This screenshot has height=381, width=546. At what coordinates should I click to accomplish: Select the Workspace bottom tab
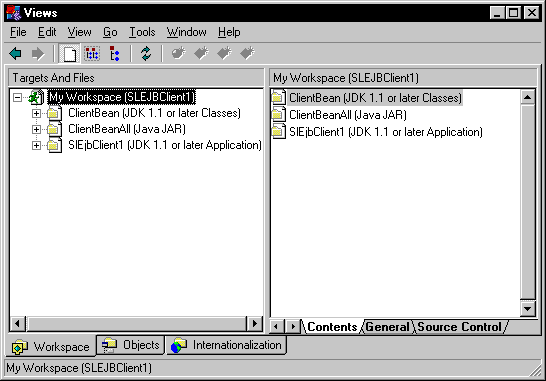(x=51, y=347)
